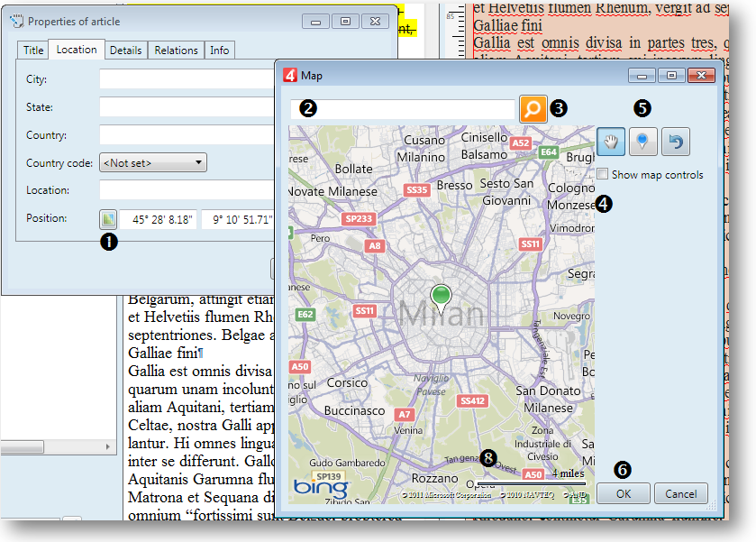Click into the City input field
Viewport: 756px width, 542px height.
point(185,79)
